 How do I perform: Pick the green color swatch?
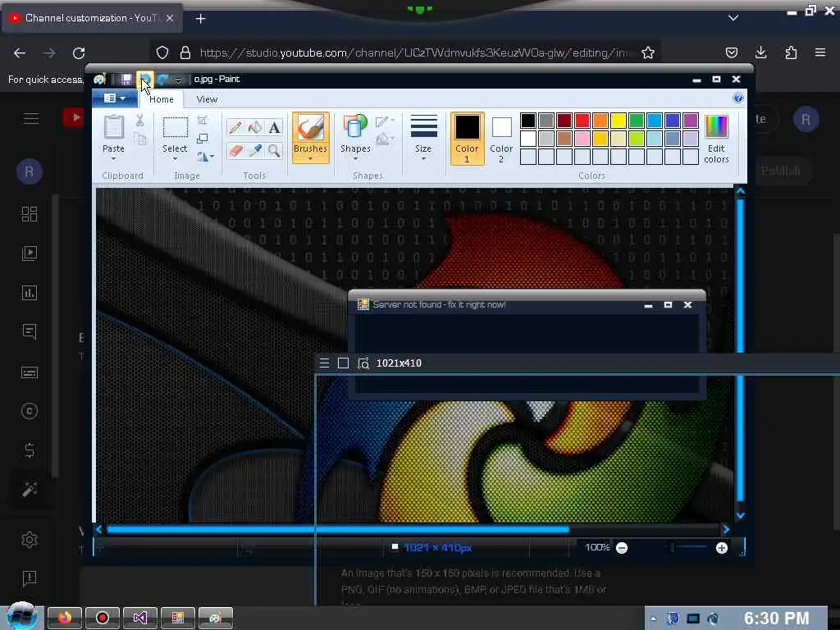pyautogui.click(x=637, y=121)
